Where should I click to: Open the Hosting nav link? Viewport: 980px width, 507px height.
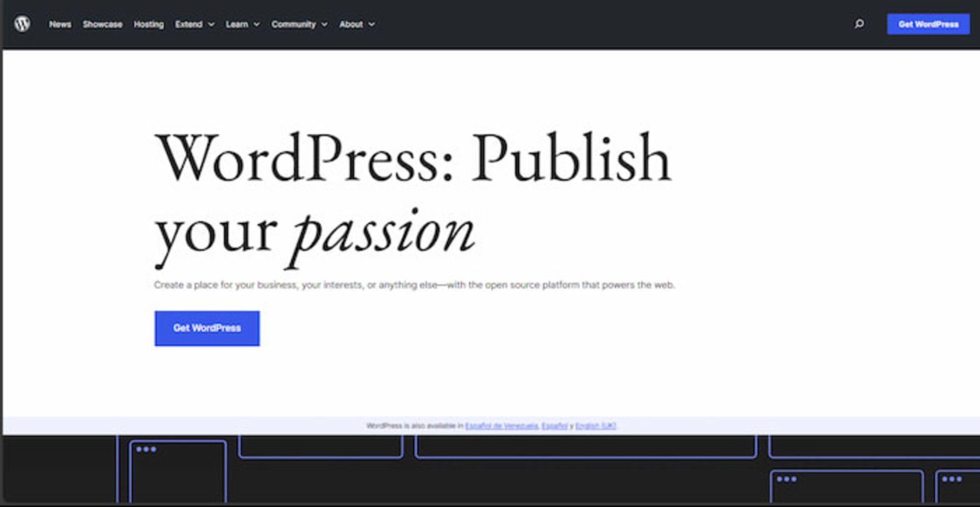[x=149, y=24]
